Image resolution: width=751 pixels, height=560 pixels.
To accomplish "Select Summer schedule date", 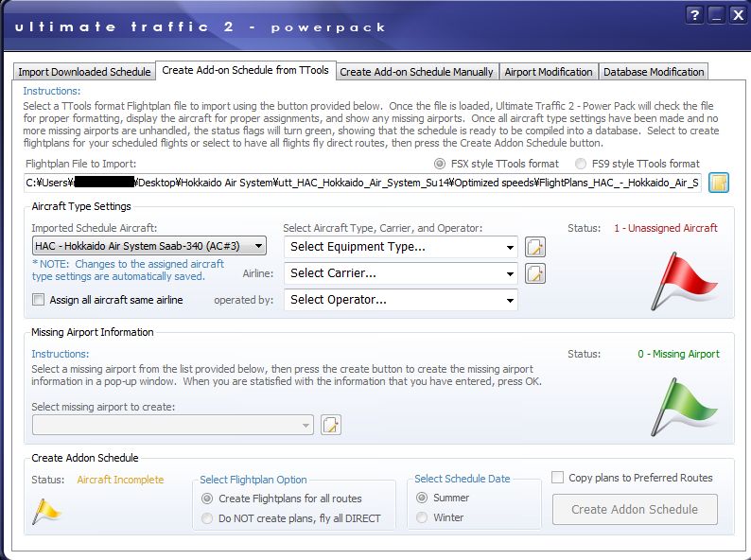I will click(x=443, y=498).
